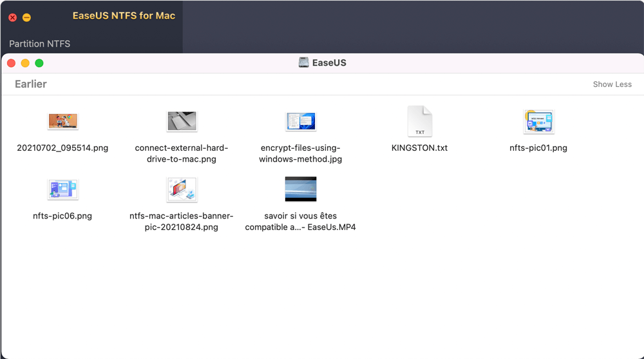Click label ntfs-mac-articles-banner-pic-20210824.png
The width and height of the screenshot is (644, 359).
182,221
